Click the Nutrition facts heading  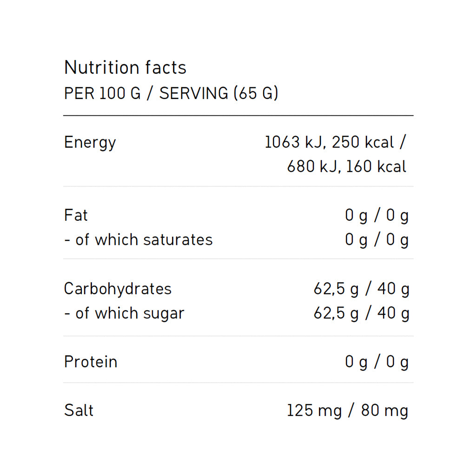(x=125, y=68)
